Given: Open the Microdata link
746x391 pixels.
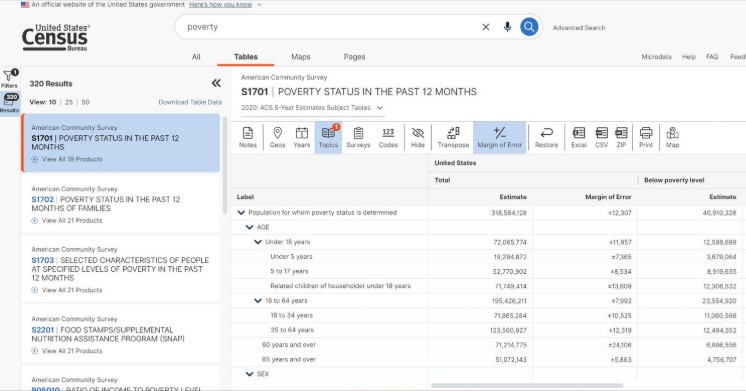Looking at the screenshot, I should coord(656,57).
